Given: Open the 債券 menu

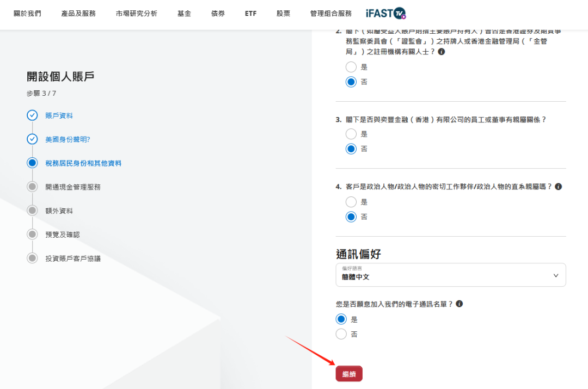Looking at the screenshot, I should coord(218,14).
